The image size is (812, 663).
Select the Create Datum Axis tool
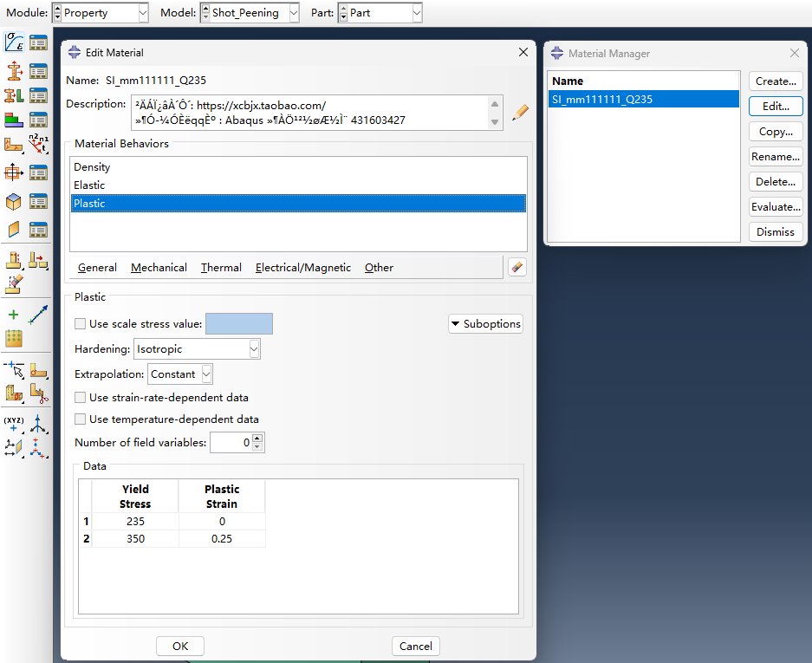tap(38, 424)
